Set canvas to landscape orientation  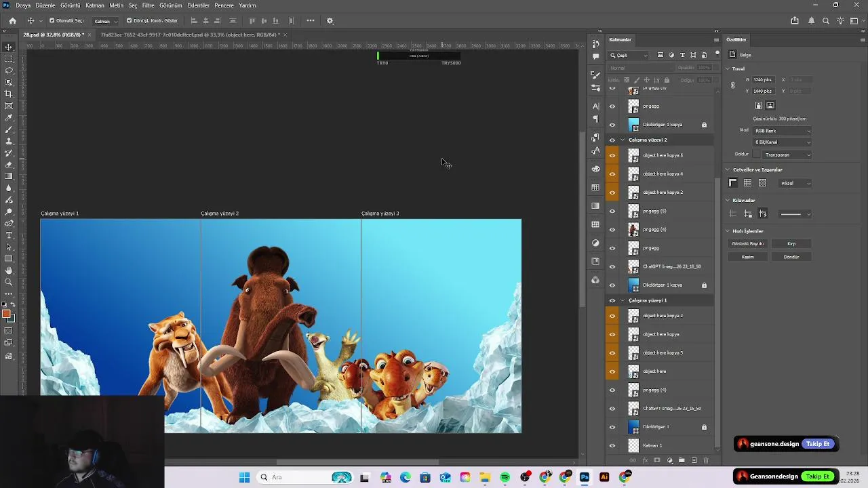click(x=770, y=106)
